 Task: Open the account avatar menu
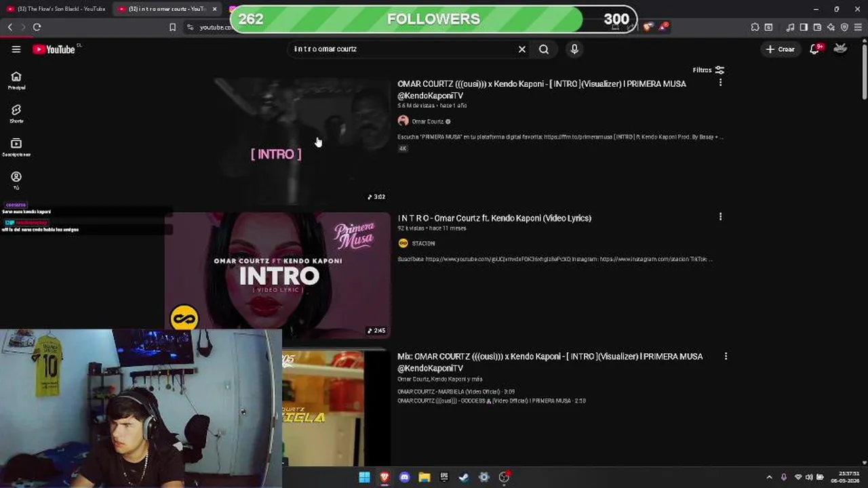tap(840, 49)
